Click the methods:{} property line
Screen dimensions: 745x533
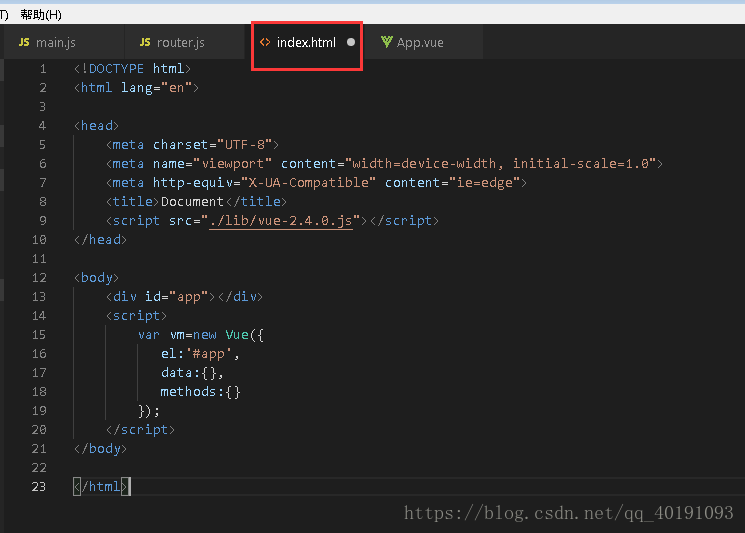201,392
